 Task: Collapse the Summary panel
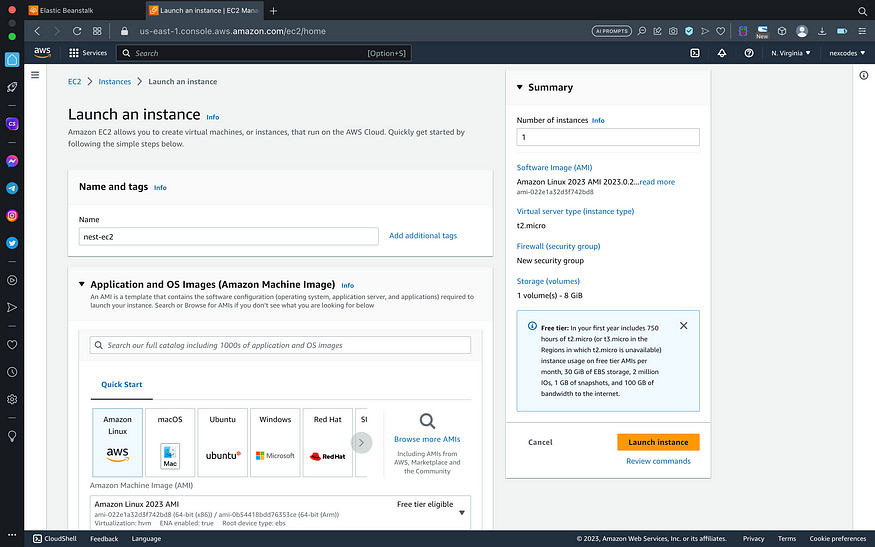(x=520, y=87)
